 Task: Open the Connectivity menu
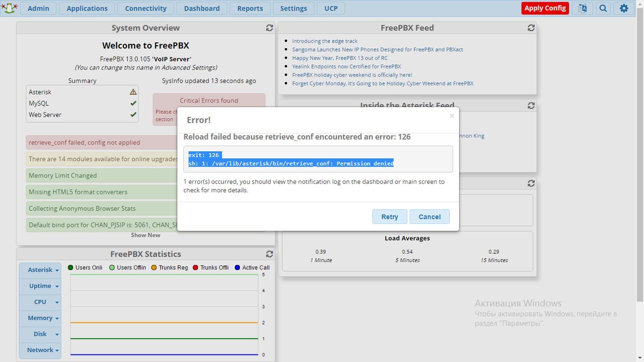click(146, 8)
